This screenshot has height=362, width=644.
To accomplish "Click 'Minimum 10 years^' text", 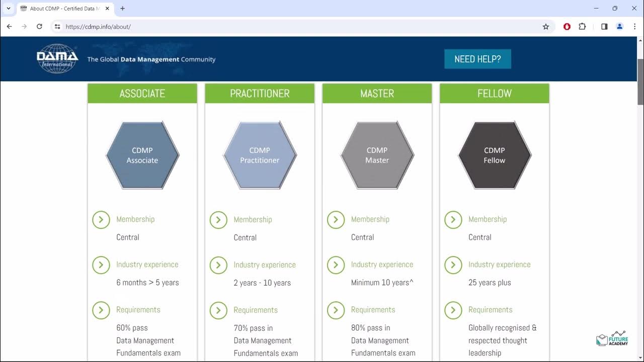I will [x=382, y=283].
